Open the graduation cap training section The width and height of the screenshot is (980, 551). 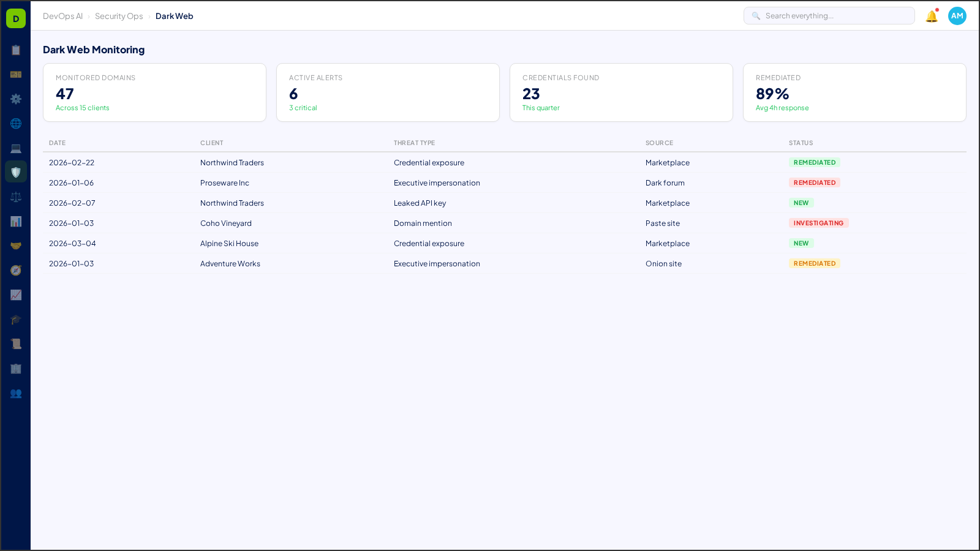[x=16, y=320]
